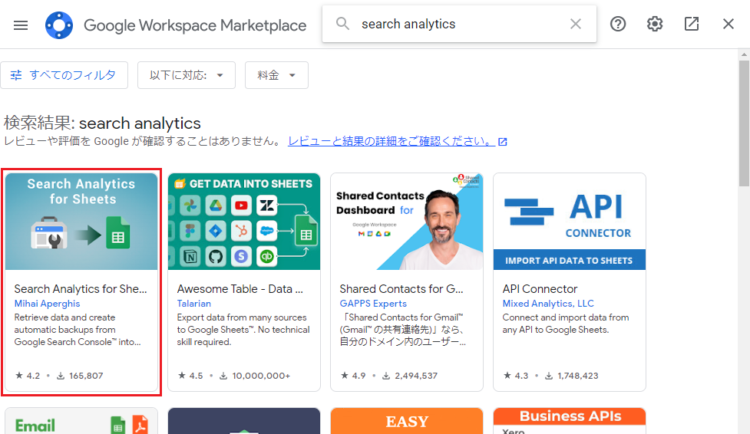Open the hamburger main menu
Viewport: 750px width, 434px height.
pyautogui.click(x=21, y=25)
